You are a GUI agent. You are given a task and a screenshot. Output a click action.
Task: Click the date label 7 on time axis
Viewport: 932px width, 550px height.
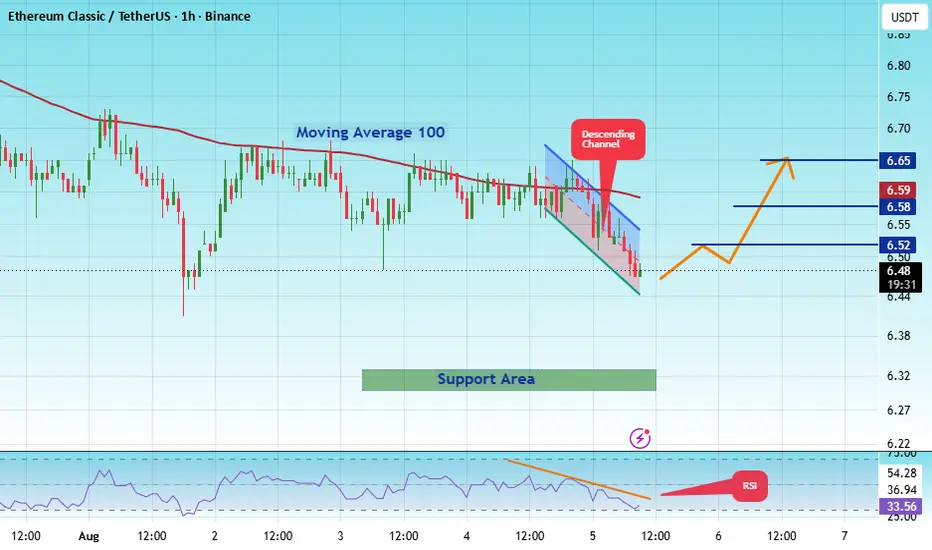coord(844,536)
